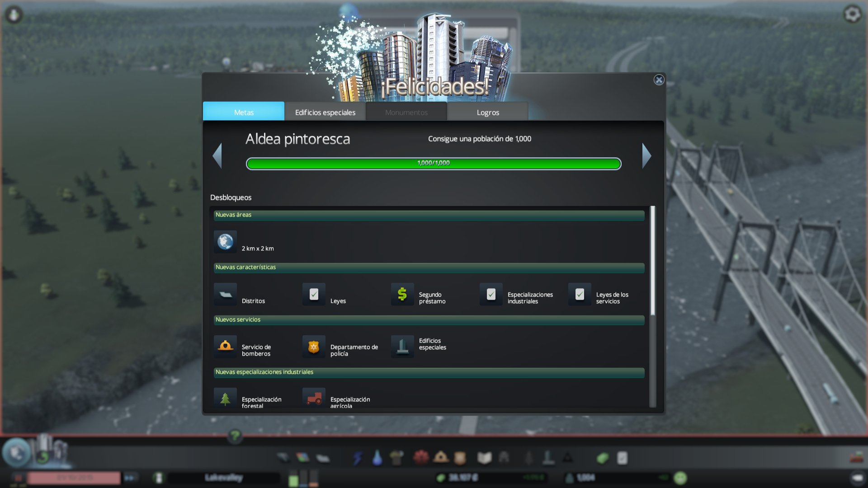This screenshot has width=868, height=488.
Task: Open the water and sewage menu
Action: coord(378,457)
